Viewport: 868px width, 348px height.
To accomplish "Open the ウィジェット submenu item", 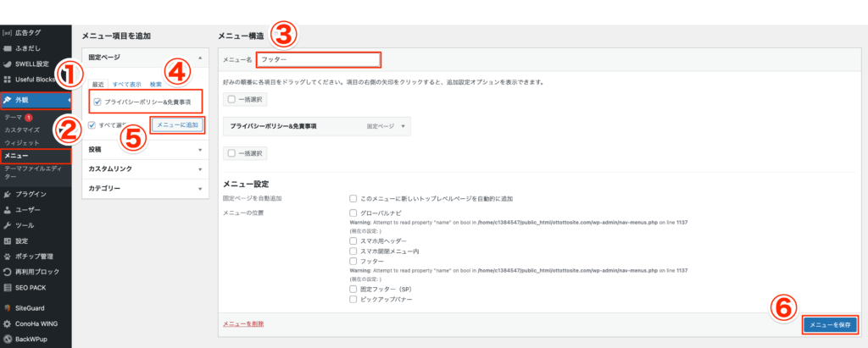I will pos(21,143).
